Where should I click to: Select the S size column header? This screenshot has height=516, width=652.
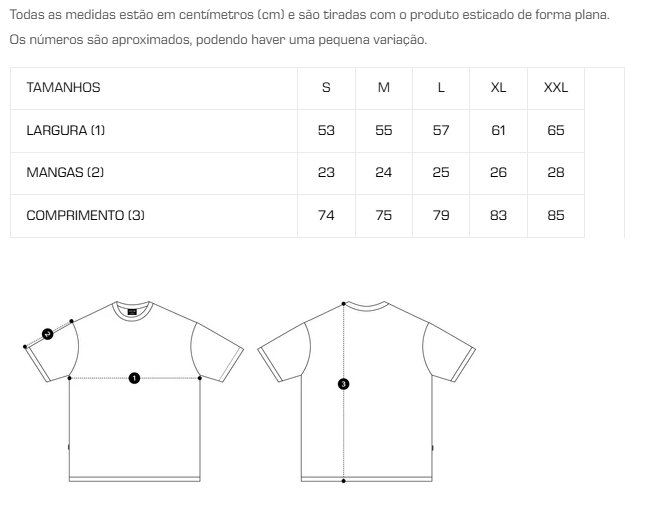click(326, 88)
